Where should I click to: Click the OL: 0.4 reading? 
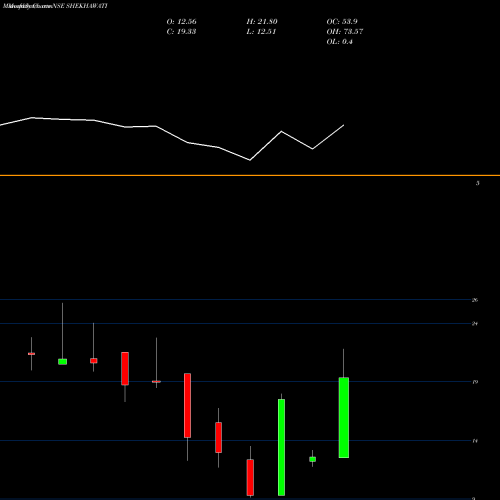click(x=340, y=42)
